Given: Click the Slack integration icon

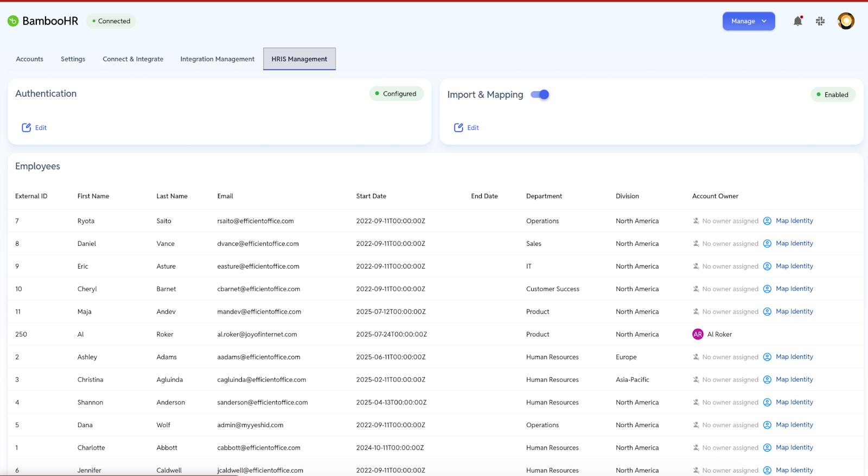Looking at the screenshot, I should pyautogui.click(x=820, y=21).
